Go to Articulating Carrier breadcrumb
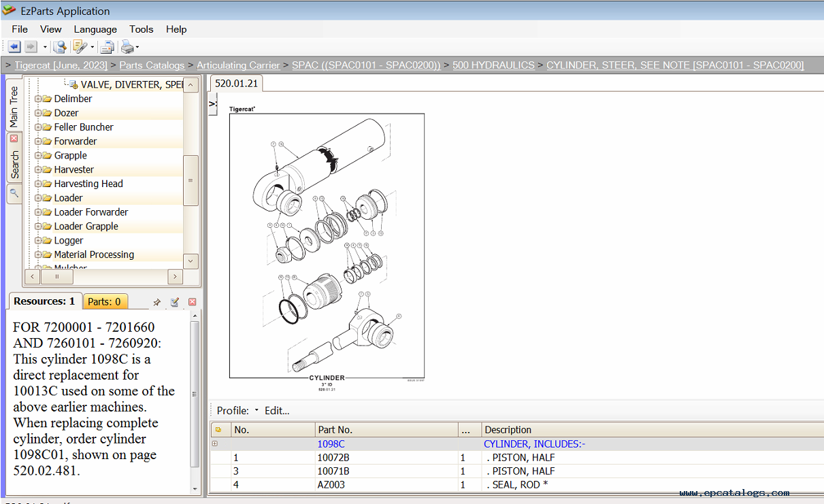This screenshot has width=824, height=504. point(238,65)
